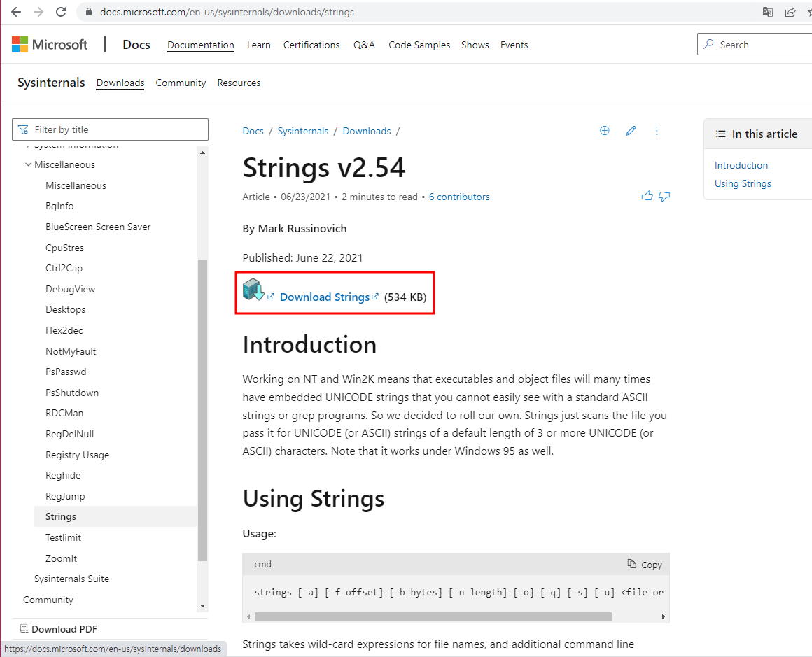Click the thumbs down feedback icon
This screenshot has height=657, width=812.
(x=664, y=196)
